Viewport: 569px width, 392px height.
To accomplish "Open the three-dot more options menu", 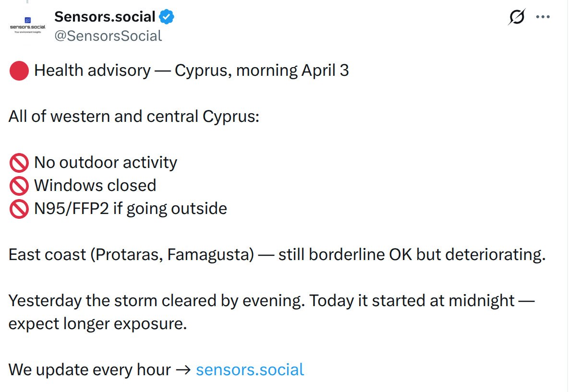I will pos(543,17).
